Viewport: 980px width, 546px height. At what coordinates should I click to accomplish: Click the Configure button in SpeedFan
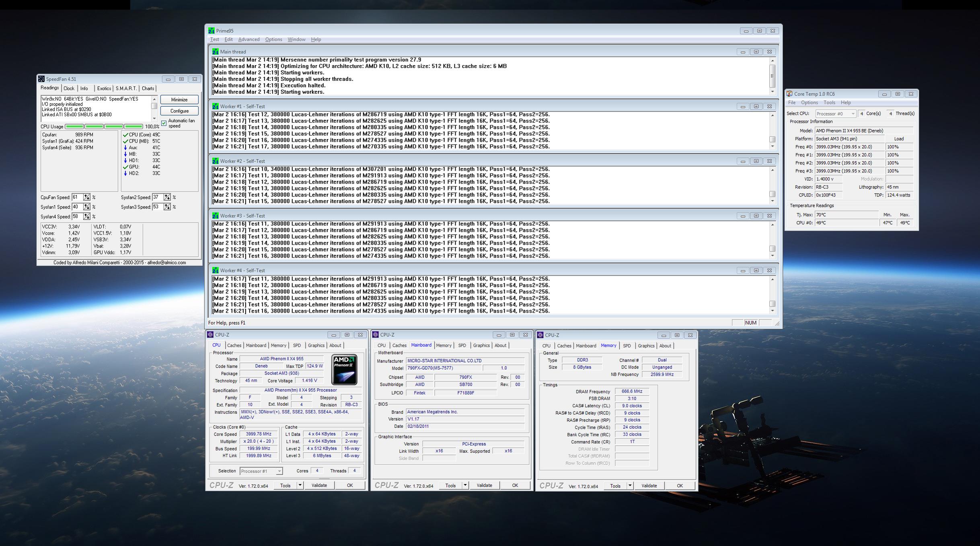point(179,111)
